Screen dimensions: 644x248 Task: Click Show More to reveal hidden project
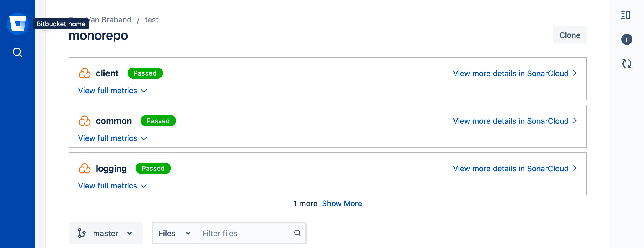tap(342, 203)
